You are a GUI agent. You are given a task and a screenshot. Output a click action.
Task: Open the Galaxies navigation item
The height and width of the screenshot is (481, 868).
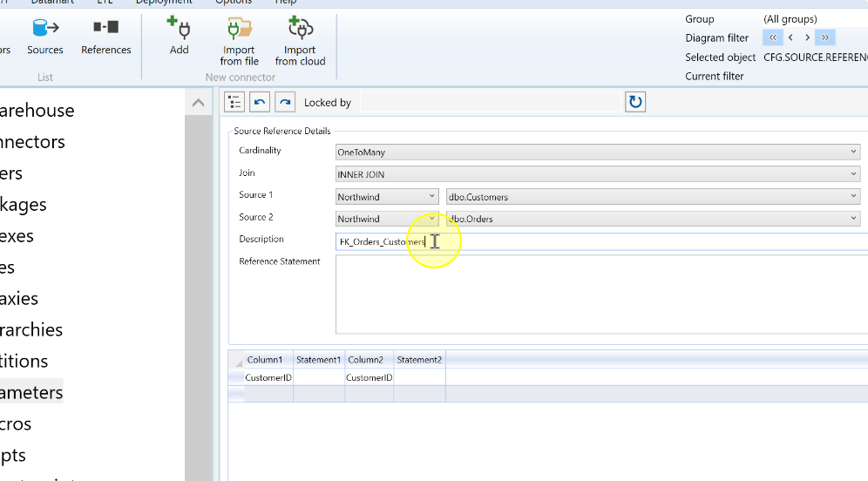[x=19, y=299]
